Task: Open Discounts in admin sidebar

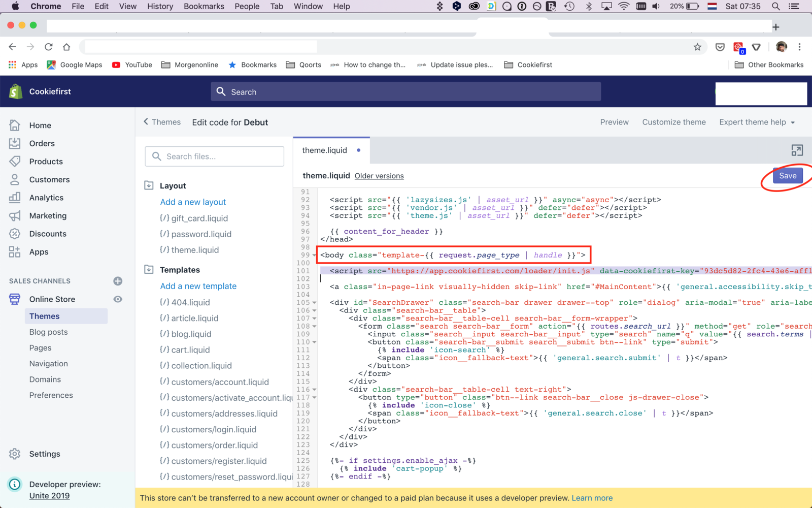Action: (x=48, y=234)
